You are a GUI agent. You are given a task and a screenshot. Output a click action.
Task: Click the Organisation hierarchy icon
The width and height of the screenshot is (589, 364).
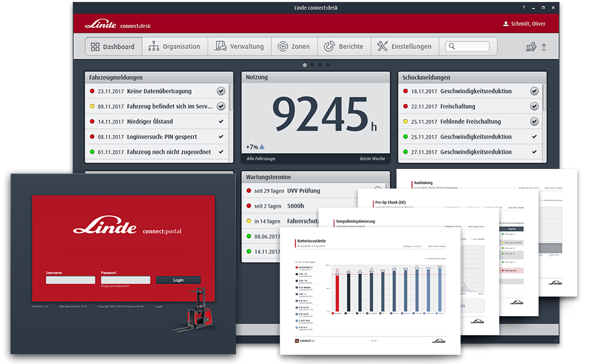pos(154,46)
